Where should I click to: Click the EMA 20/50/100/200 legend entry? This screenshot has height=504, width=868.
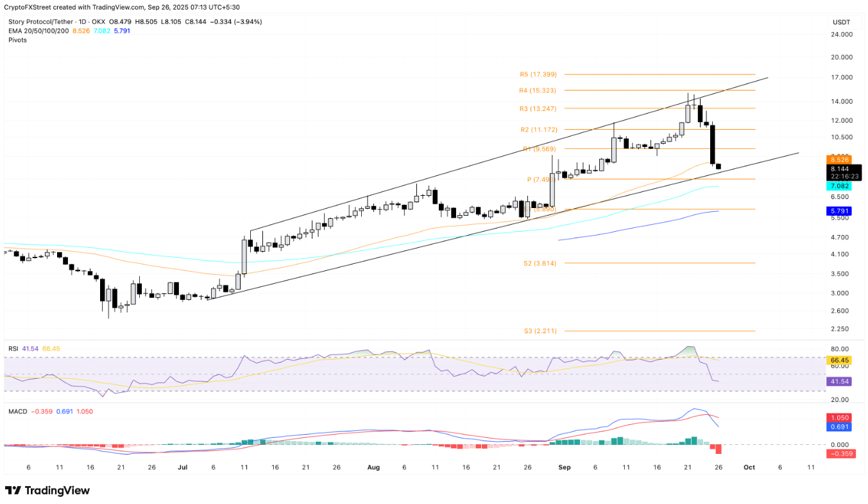point(38,30)
